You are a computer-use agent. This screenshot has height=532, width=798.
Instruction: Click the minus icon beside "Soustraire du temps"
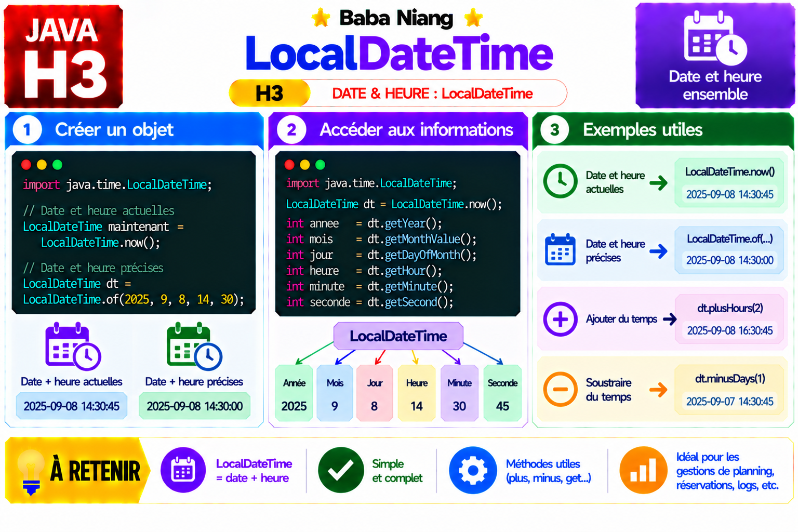560,389
